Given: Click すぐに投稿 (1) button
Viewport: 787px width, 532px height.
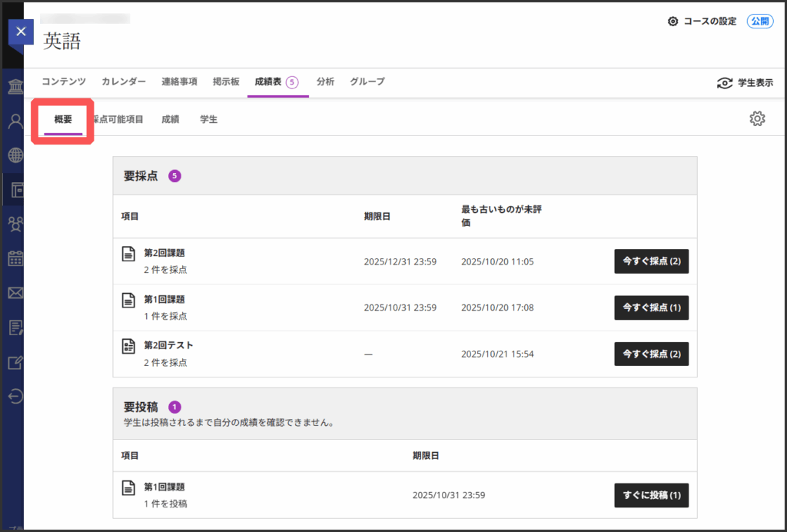Looking at the screenshot, I should [x=651, y=495].
